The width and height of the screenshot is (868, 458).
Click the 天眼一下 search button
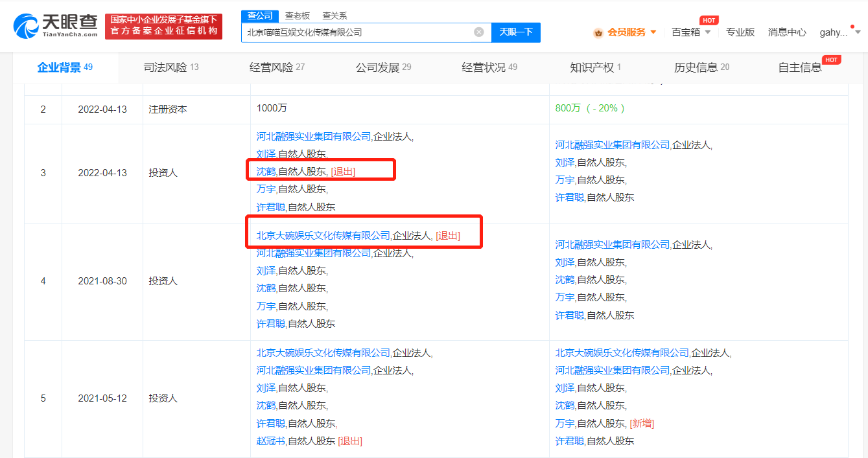point(516,32)
